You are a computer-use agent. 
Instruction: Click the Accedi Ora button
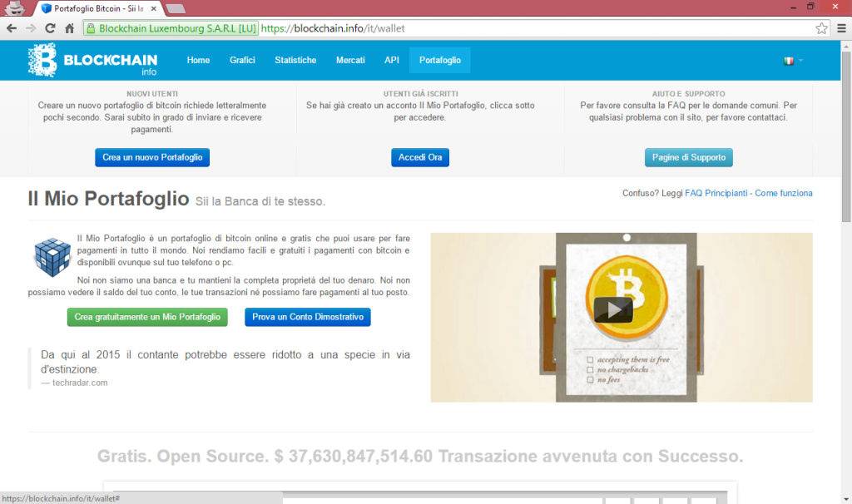420,157
